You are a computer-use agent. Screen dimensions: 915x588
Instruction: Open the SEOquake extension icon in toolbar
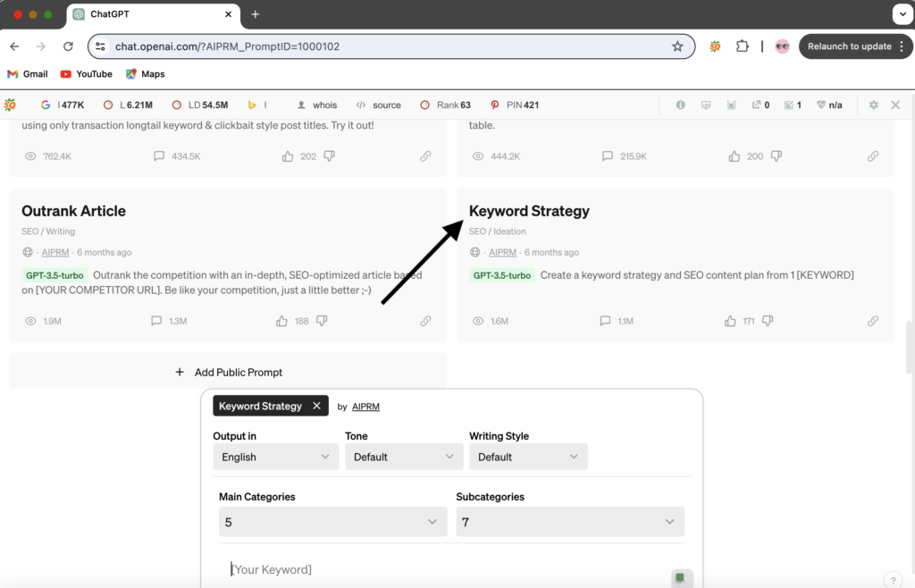coord(715,46)
